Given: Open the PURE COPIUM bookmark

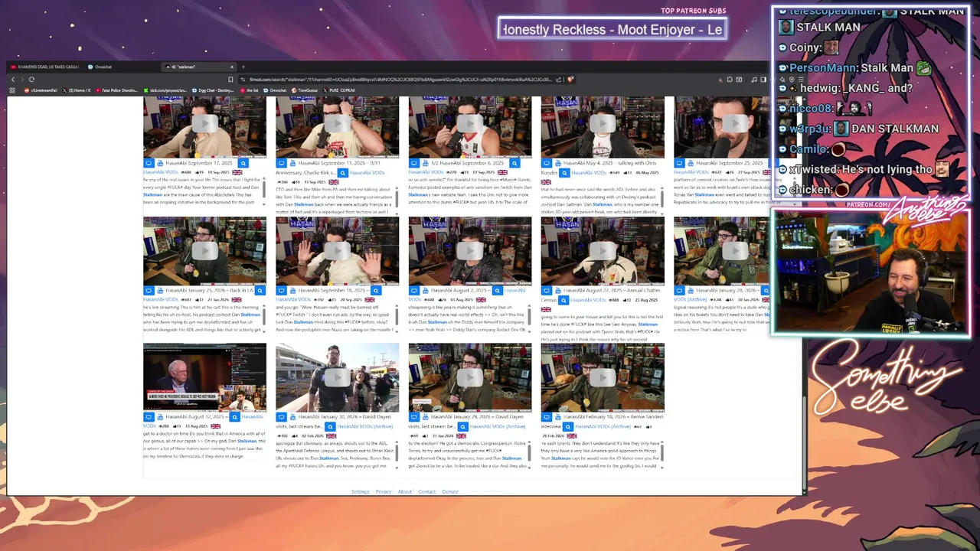Looking at the screenshot, I should 339,90.
